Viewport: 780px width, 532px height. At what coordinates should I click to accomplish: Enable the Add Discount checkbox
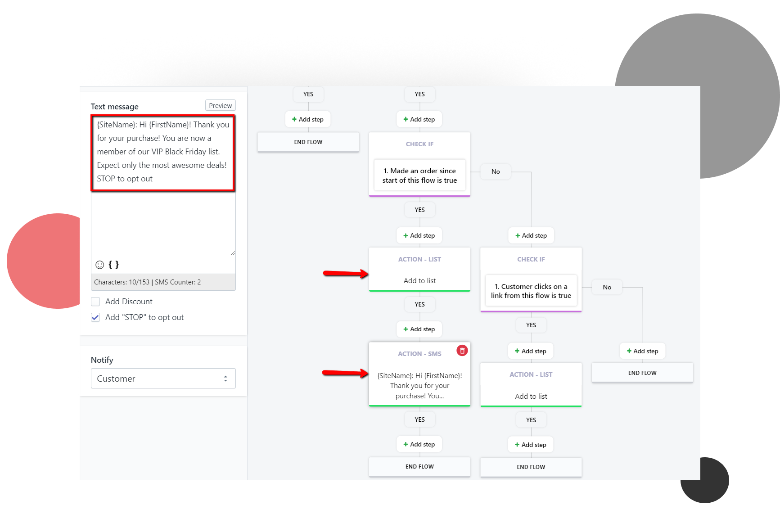(95, 302)
